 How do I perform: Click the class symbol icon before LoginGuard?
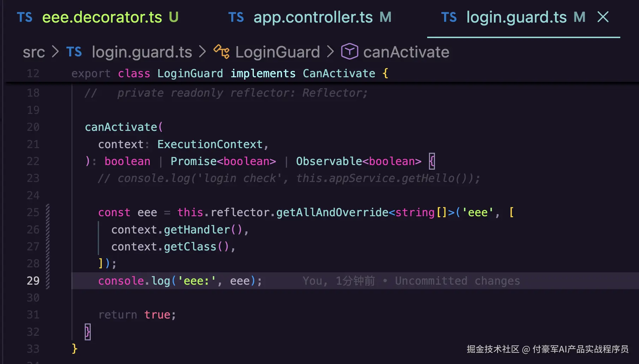point(221,51)
